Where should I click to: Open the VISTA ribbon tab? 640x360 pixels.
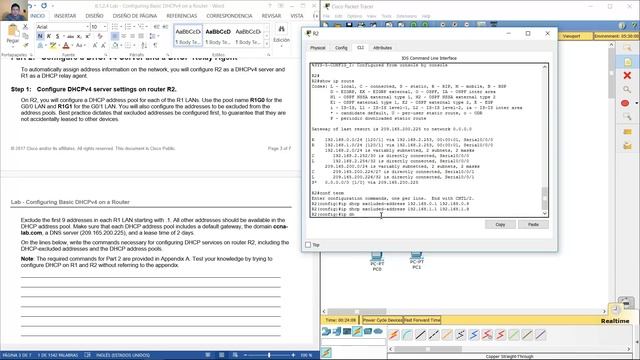(x=297, y=16)
